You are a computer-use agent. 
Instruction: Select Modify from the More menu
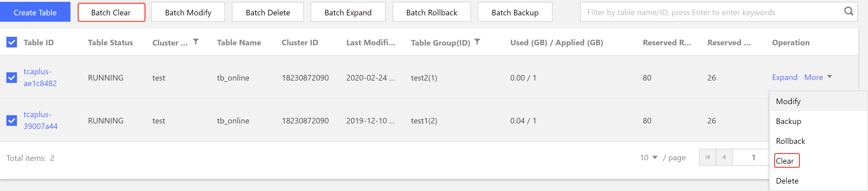pyautogui.click(x=788, y=101)
